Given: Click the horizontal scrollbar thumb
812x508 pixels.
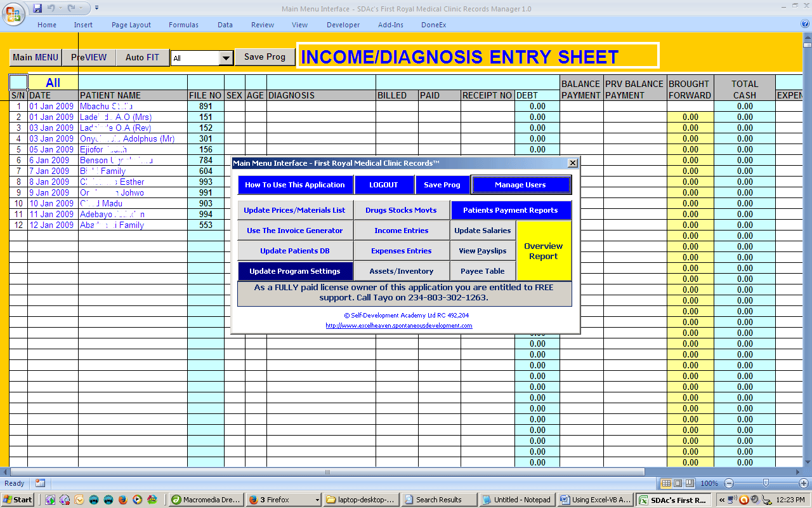Looking at the screenshot, I should tap(327, 472).
